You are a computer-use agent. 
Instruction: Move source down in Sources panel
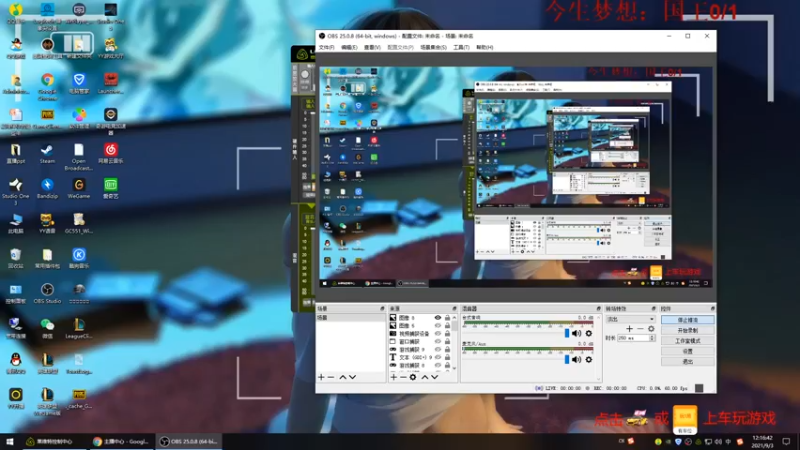click(x=435, y=377)
